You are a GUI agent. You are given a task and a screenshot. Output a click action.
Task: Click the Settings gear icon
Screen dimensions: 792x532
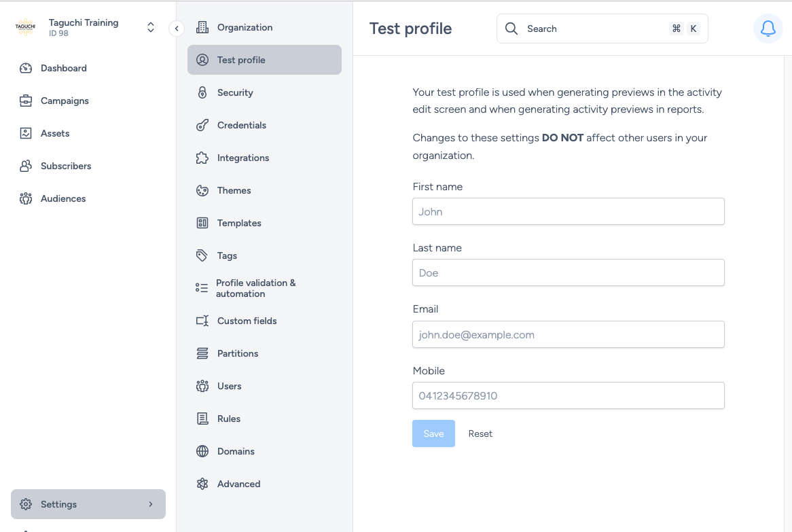tap(26, 504)
